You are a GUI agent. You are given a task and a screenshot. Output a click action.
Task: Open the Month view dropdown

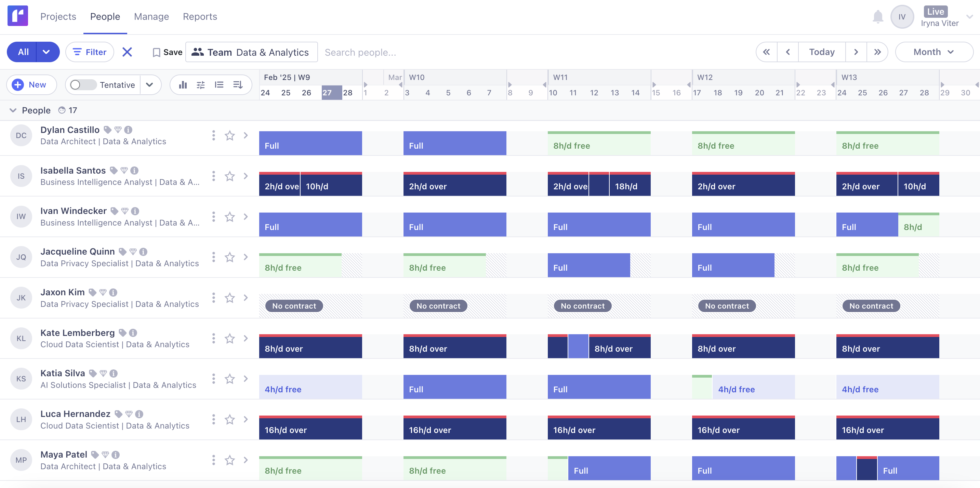[x=933, y=52]
